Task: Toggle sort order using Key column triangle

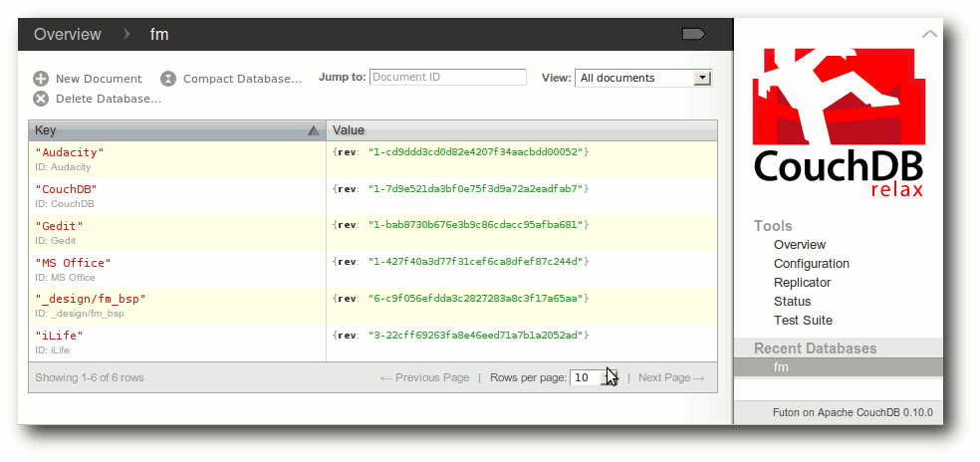Action: click(314, 130)
